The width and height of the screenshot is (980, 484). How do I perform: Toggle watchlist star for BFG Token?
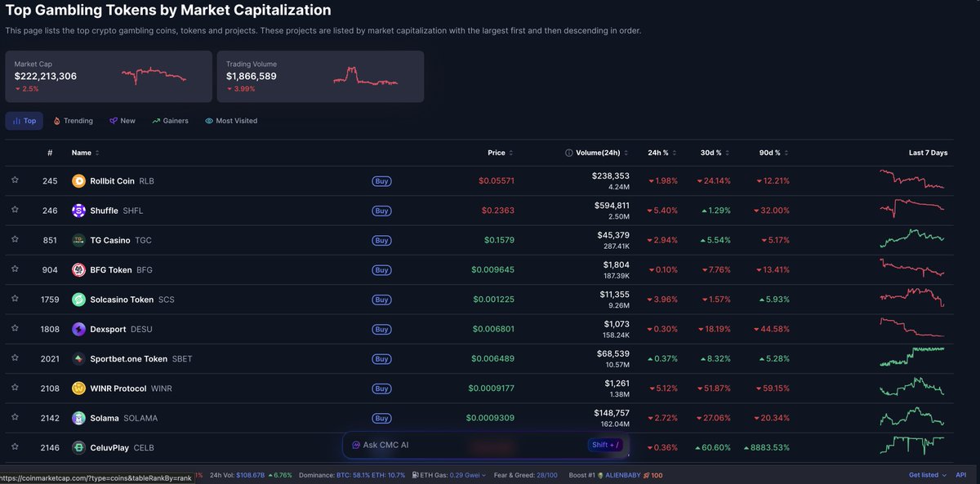tap(15, 269)
